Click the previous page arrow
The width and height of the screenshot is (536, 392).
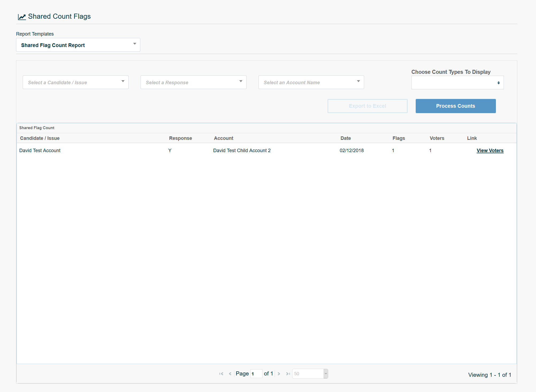tap(230, 374)
